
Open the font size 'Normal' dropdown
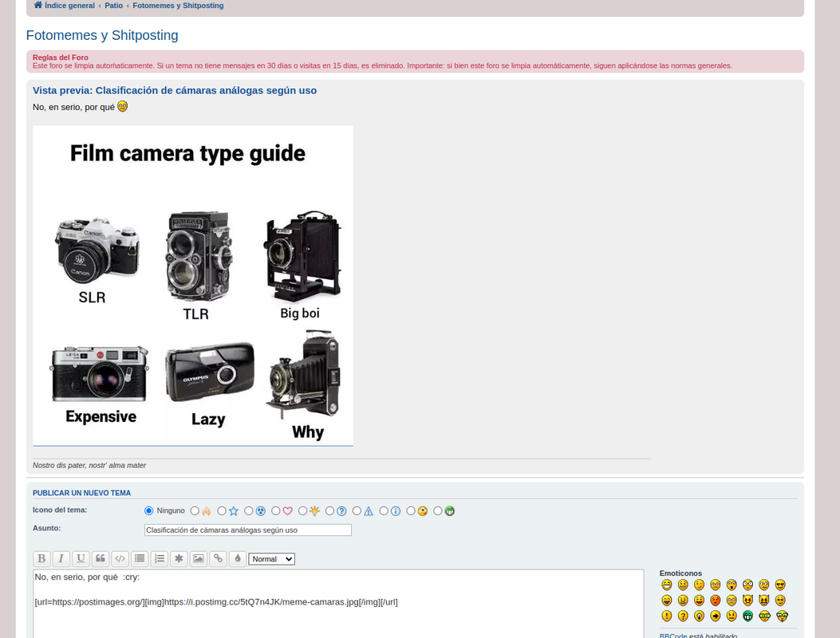click(271, 559)
